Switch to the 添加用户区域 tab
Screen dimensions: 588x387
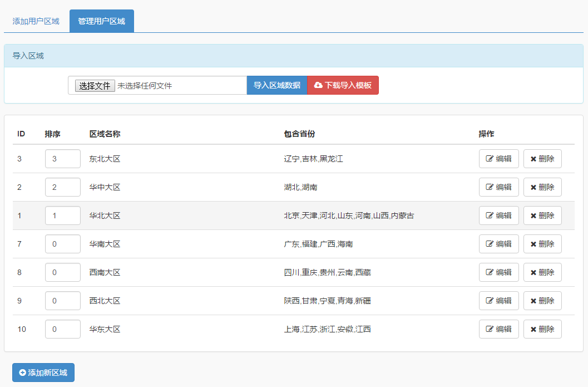[36, 21]
